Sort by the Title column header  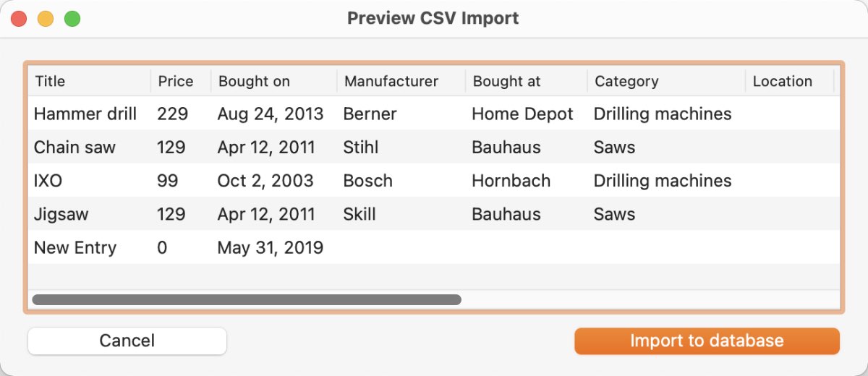click(x=90, y=81)
